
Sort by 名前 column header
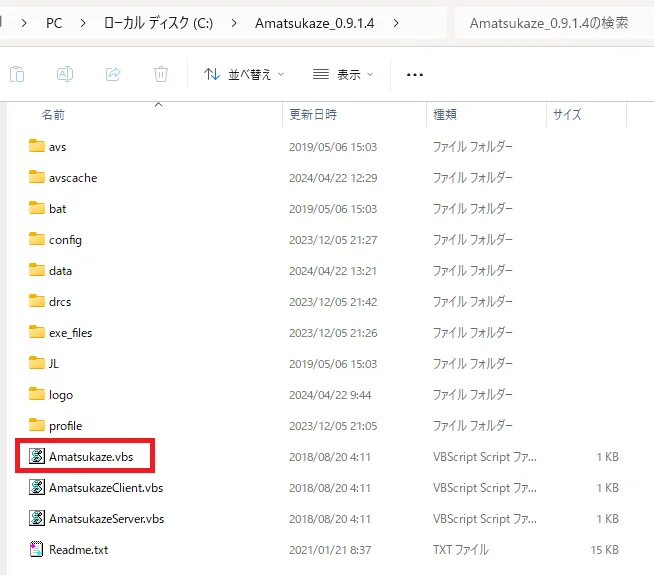tap(53, 115)
